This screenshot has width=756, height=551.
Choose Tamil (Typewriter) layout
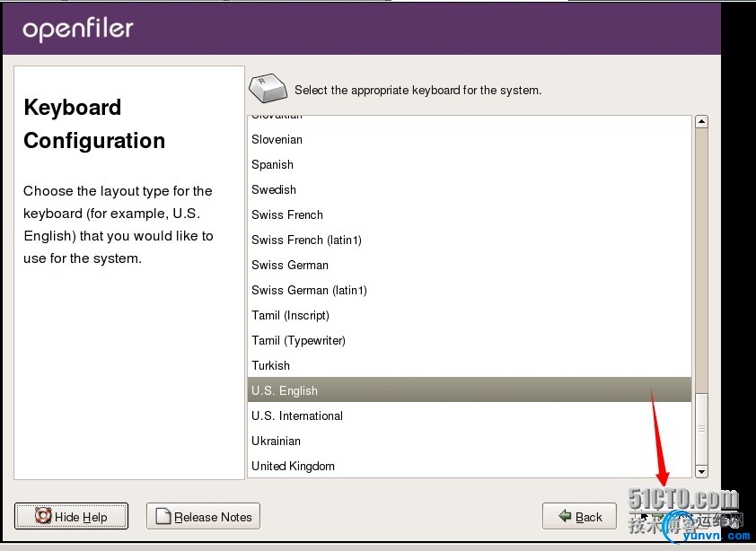pos(470,340)
